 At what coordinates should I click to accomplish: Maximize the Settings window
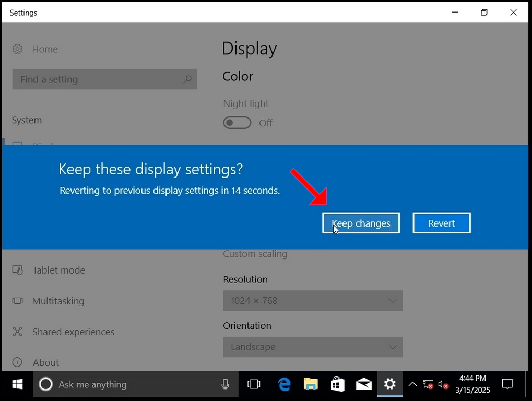coord(484,13)
